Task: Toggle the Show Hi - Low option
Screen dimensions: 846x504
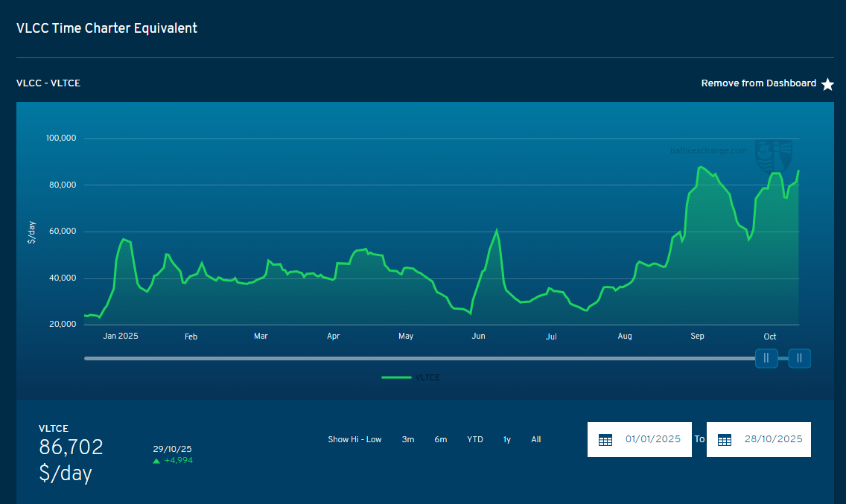Action: tap(354, 439)
